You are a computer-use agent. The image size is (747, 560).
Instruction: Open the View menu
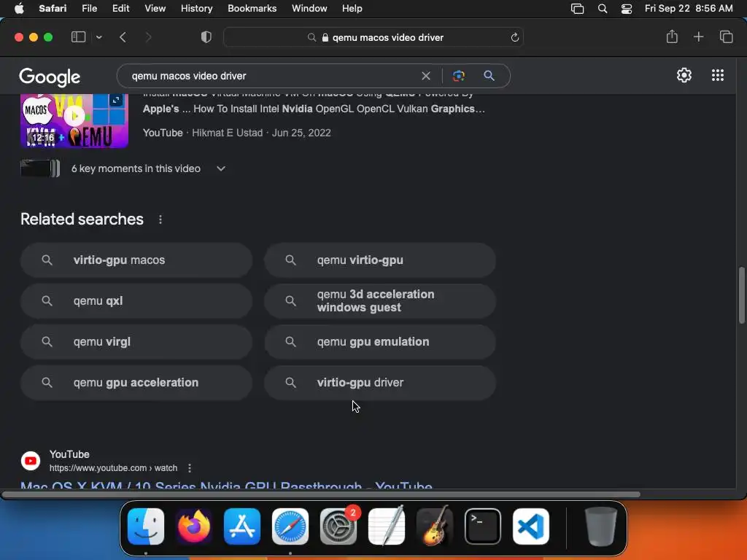point(155,9)
